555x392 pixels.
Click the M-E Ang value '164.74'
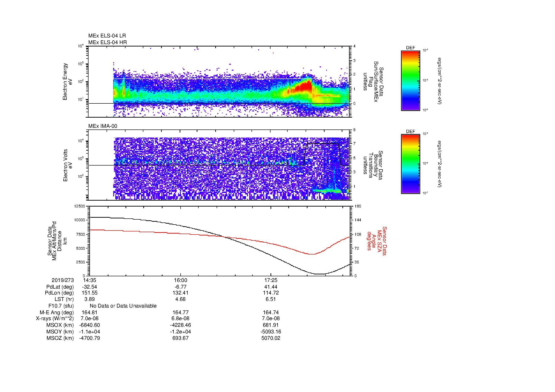pyautogui.click(x=271, y=312)
